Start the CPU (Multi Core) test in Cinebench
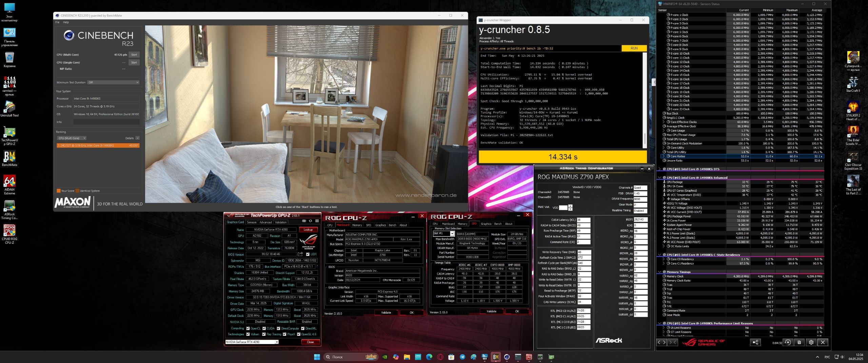The image size is (868, 363). point(134,55)
